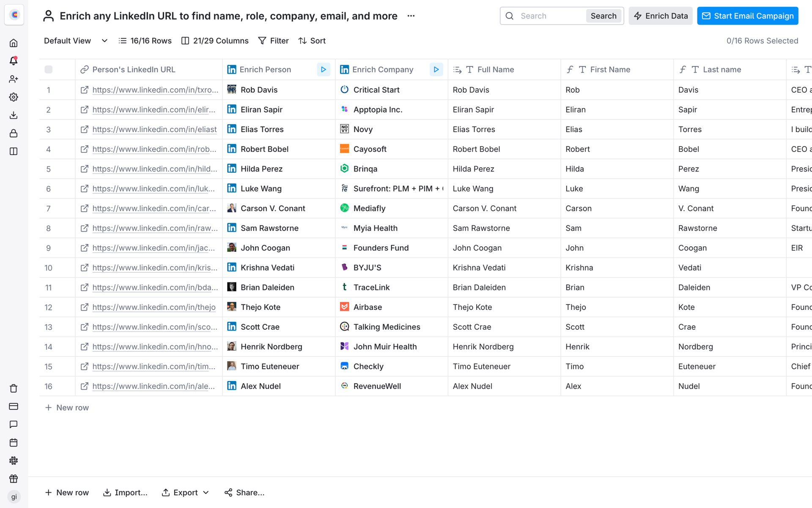Open the trash icon in sidebar
This screenshot has height=508, width=812.
coord(14,388)
